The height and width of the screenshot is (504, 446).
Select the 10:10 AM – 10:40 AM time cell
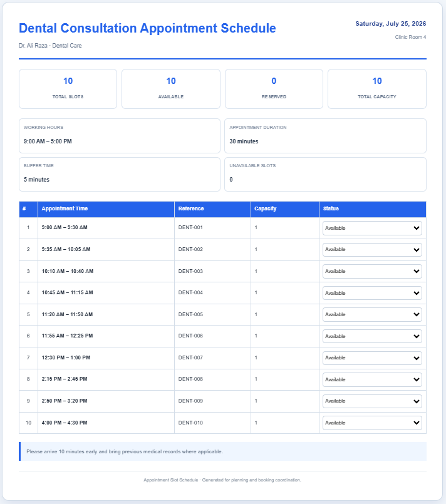tap(106, 271)
